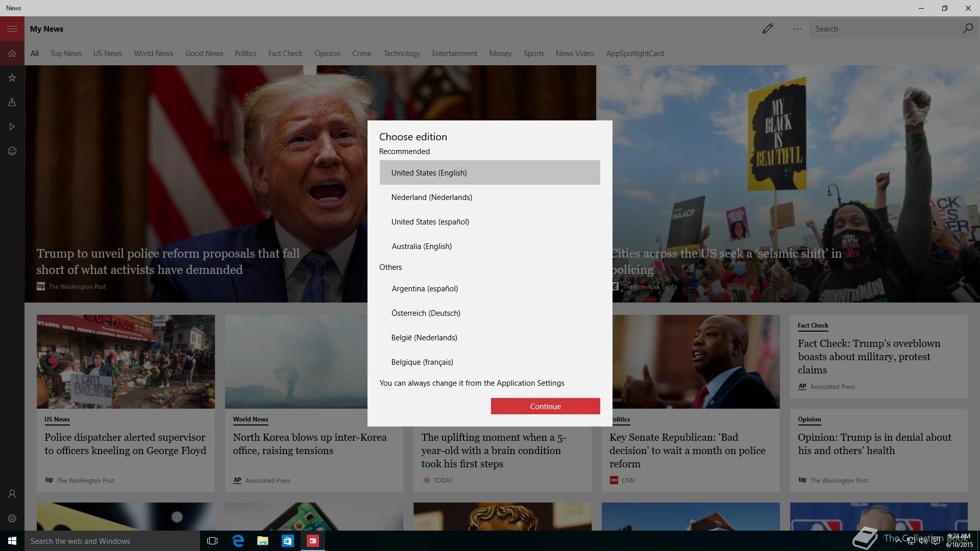Switch to the All tab
Viewport: 980px width, 551px height.
34,54
